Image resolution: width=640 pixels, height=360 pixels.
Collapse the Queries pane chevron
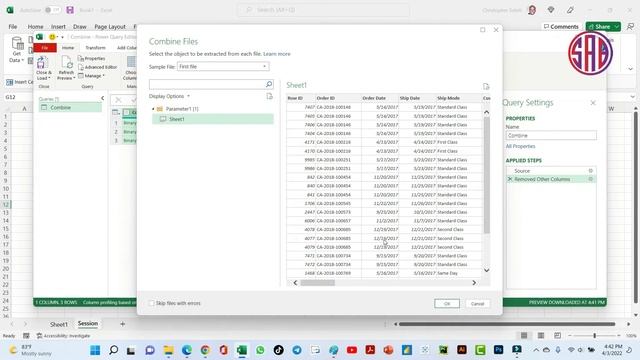pyautogui.click(x=102, y=98)
